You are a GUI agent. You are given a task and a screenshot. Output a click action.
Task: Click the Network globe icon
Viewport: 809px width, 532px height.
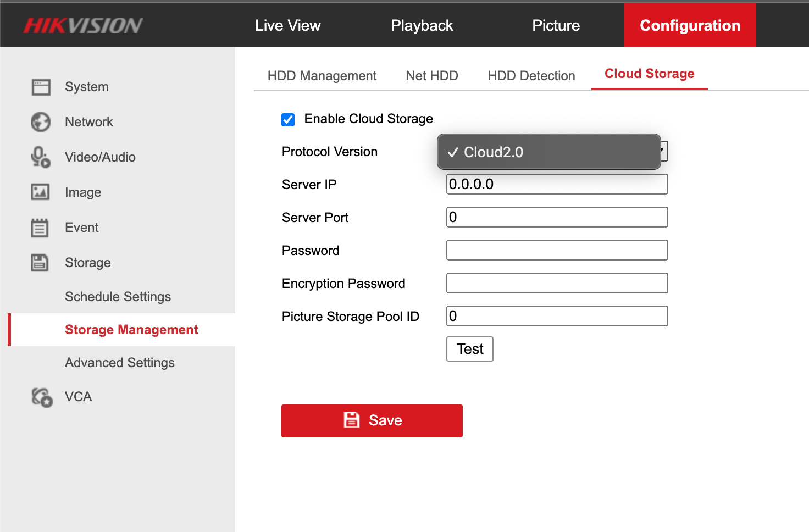tap(41, 122)
